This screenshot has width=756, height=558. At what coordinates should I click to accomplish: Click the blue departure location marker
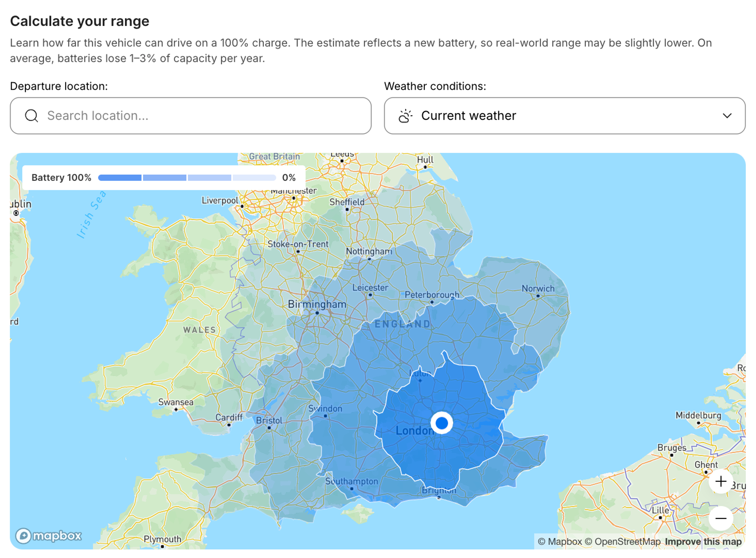(442, 423)
